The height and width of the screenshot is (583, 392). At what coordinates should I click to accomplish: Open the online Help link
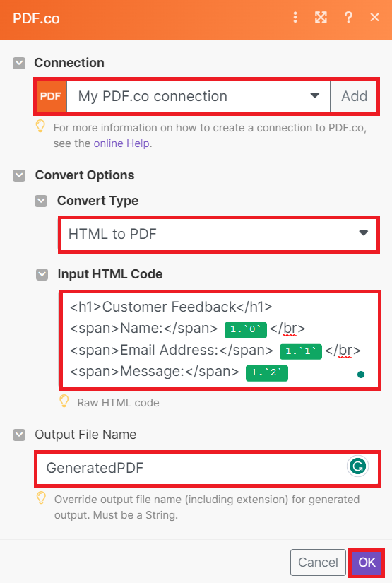point(121,143)
